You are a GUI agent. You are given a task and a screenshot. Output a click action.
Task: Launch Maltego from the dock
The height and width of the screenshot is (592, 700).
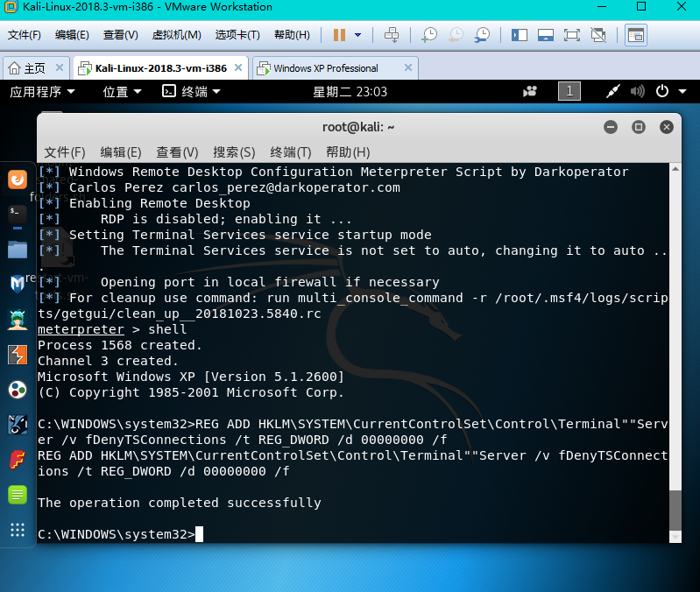point(18,390)
